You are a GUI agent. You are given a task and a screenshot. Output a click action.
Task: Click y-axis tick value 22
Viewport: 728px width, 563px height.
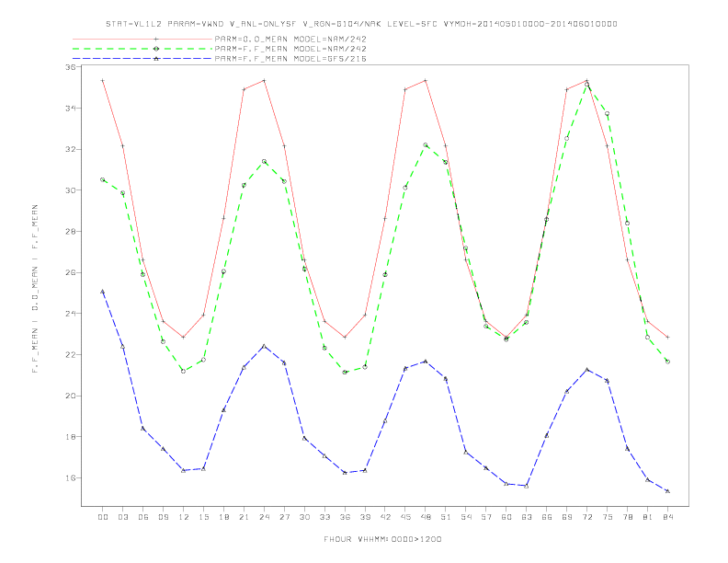[71, 354]
